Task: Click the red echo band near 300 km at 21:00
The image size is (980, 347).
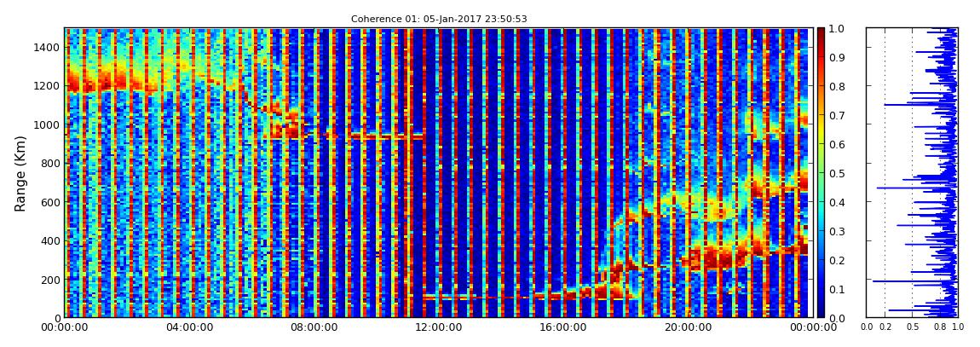Action: coord(716,257)
